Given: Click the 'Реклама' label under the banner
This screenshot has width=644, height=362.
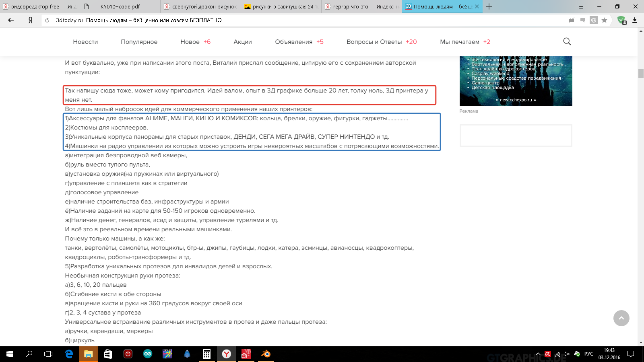Looking at the screenshot, I should point(469,111).
